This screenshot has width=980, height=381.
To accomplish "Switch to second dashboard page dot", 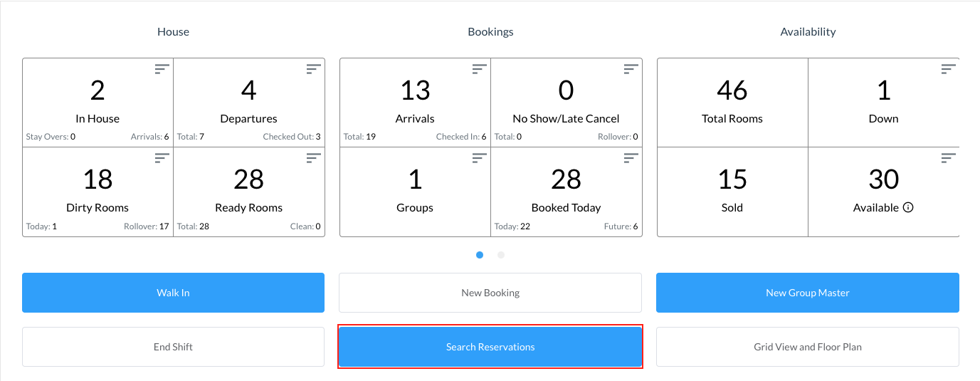I will pos(501,255).
